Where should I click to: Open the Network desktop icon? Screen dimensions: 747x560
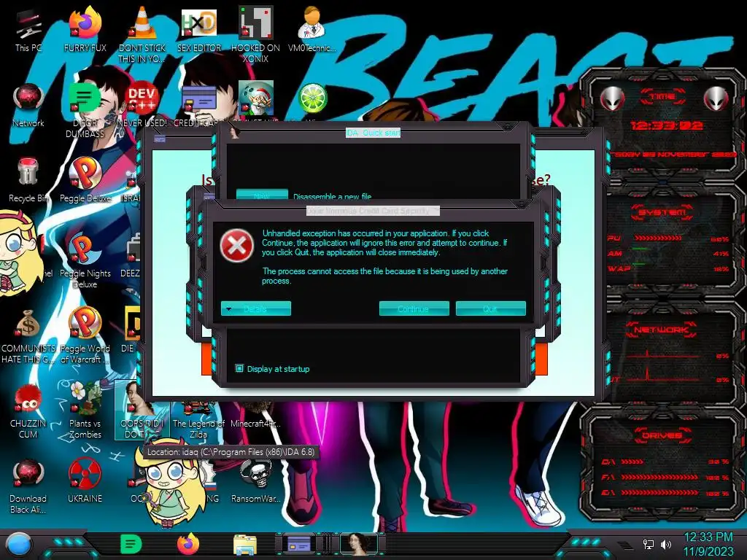point(28,106)
